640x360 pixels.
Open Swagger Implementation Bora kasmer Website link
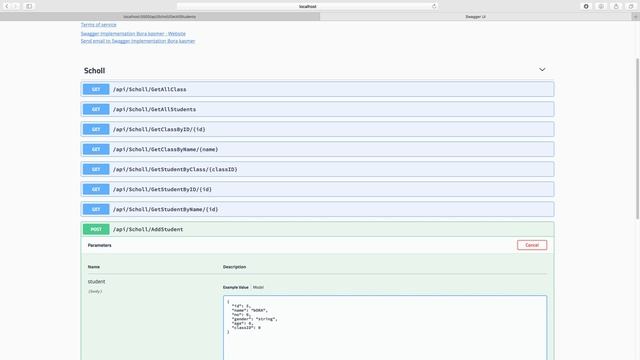click(x=133, y=33)
